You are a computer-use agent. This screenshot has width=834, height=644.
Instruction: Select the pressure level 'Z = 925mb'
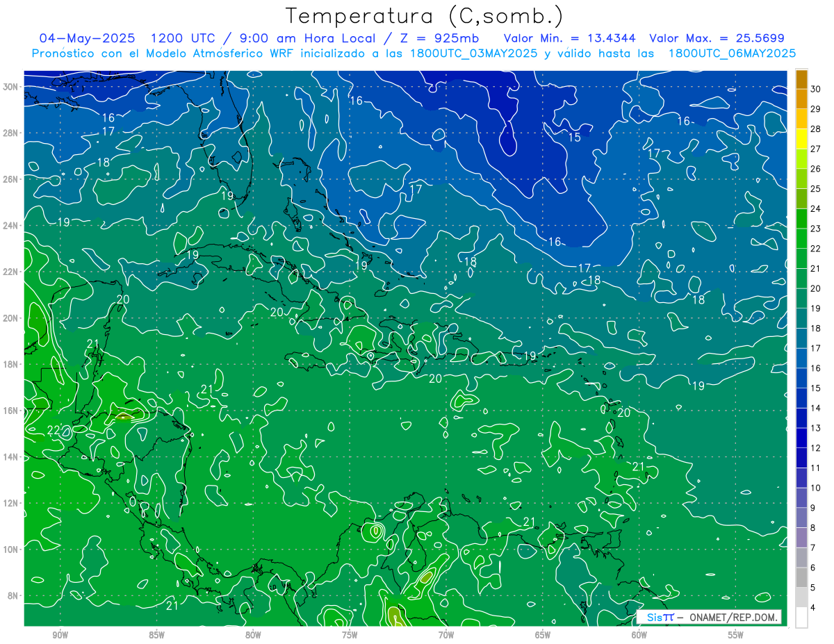(439, 38)
